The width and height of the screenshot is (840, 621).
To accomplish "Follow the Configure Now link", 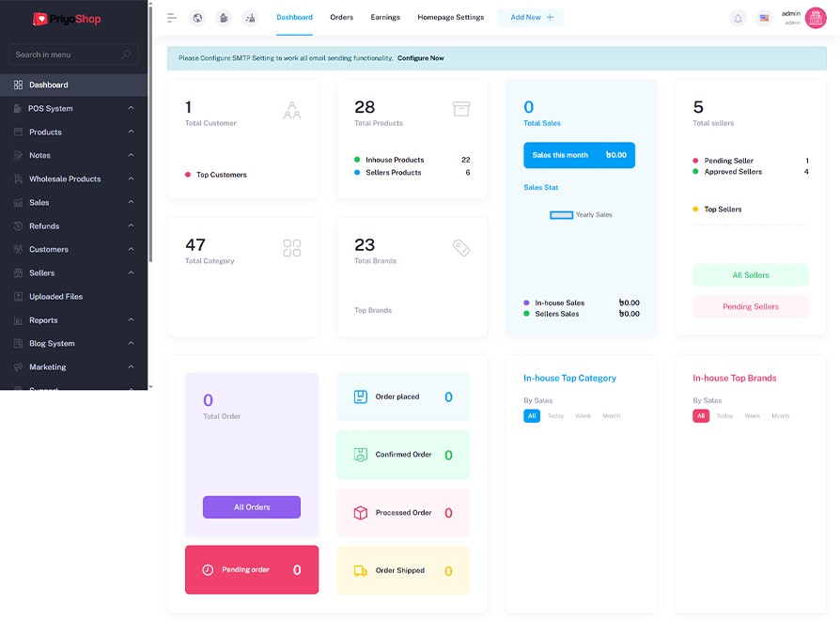I will pyautogui.click(x=420, y=58).
